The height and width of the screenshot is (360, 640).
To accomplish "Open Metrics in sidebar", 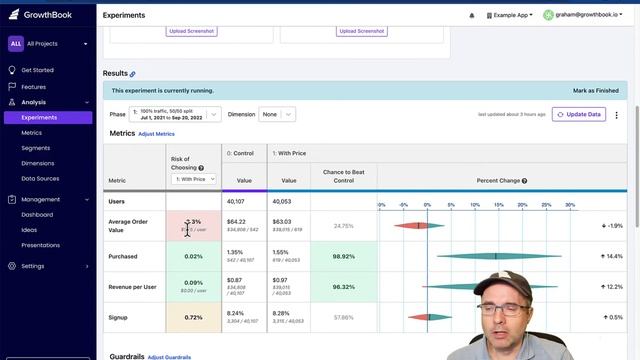I will tap(31, 133).
